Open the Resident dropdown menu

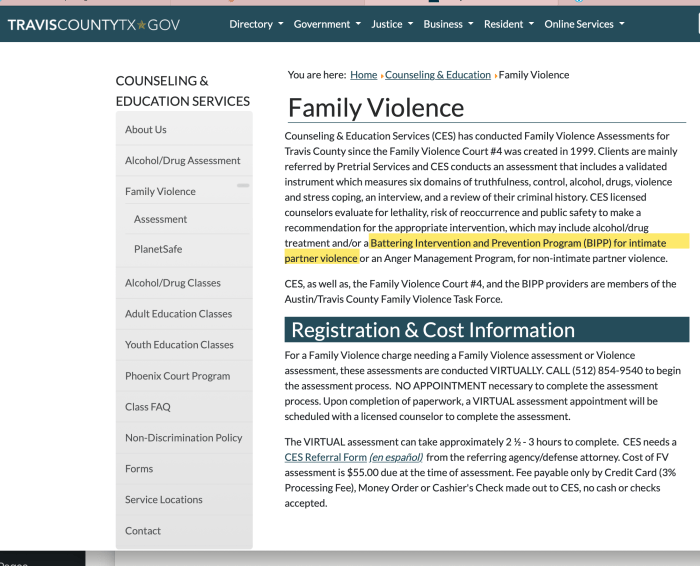click(508, 24)
